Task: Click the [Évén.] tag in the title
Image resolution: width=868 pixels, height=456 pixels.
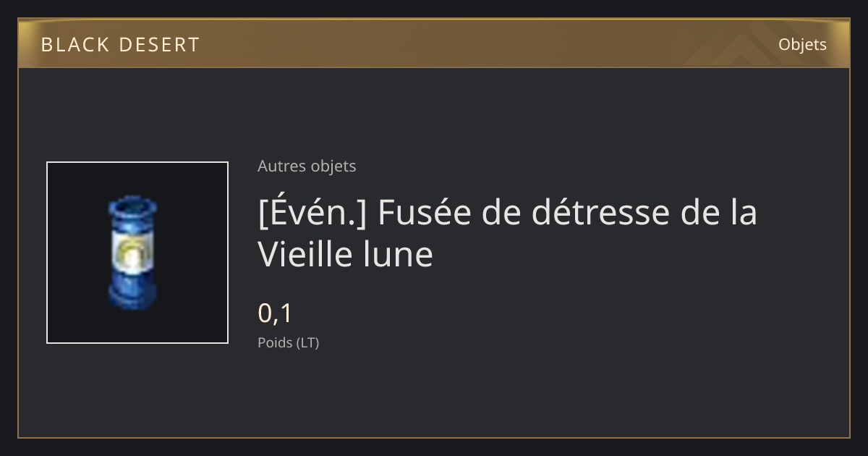Action: 312,213
